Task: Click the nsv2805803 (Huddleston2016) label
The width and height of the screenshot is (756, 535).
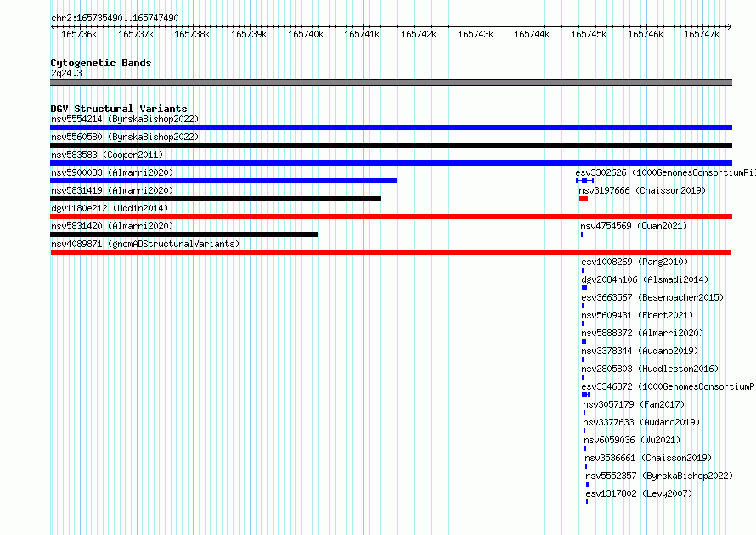Action: (x=651, y=369)
